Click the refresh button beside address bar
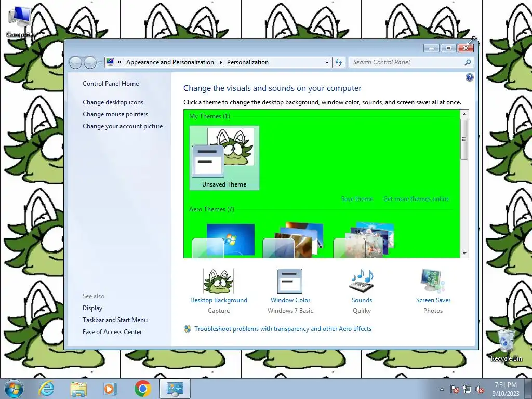 pos(339,62)
